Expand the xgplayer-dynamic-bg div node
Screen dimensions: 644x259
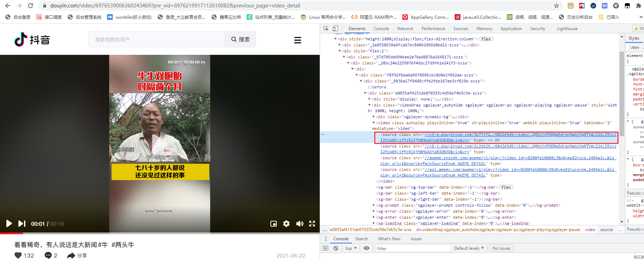(374, 117)
